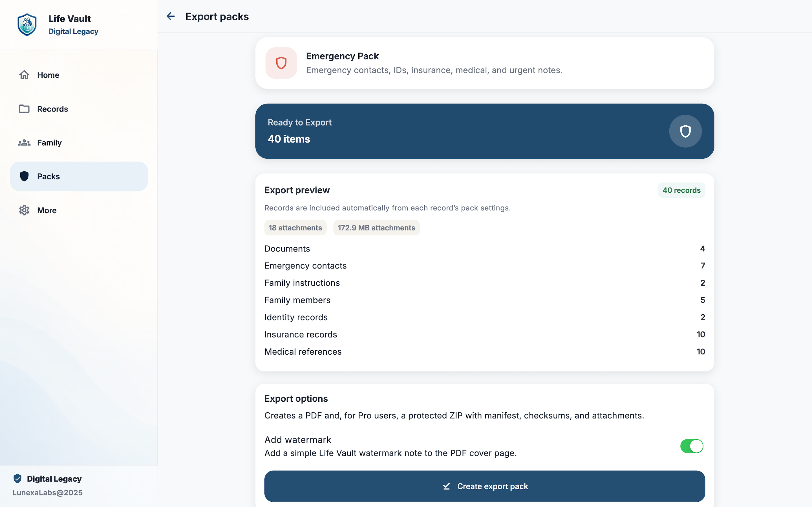
Task: Click the Records folder icon
Action: [24, 109]
